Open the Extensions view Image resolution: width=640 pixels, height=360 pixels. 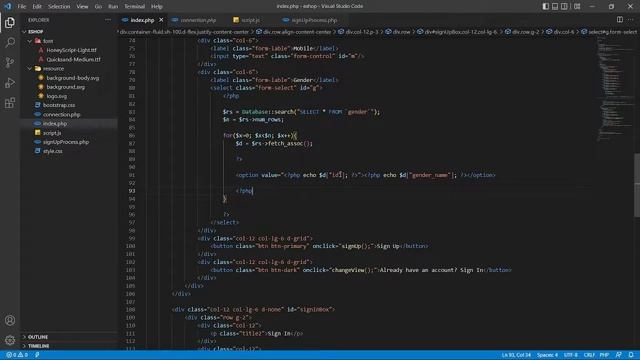(10, 102)
